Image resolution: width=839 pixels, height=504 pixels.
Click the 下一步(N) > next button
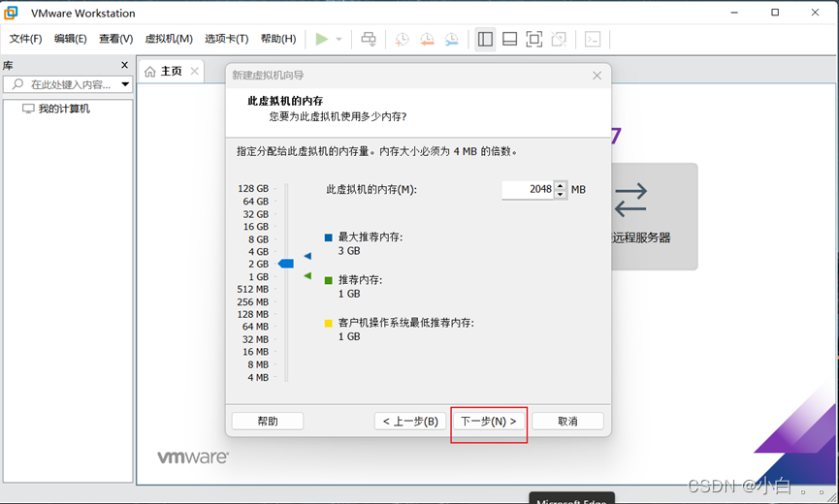click(x=489, y=422)
